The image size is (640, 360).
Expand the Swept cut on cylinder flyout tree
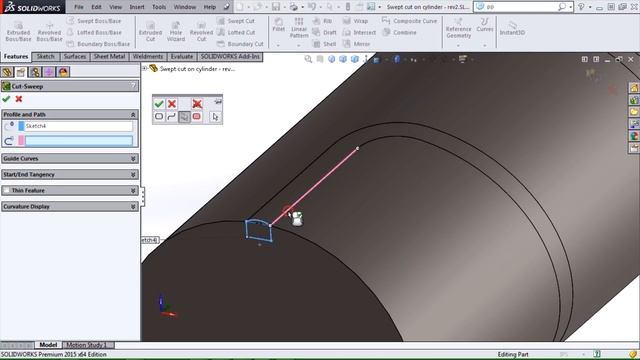pos(144,69)
